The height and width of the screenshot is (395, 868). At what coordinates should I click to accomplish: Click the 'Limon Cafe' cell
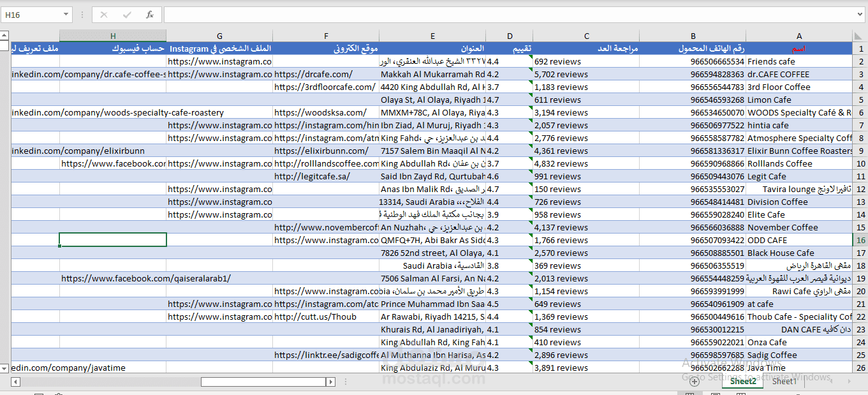pos(799,100)
